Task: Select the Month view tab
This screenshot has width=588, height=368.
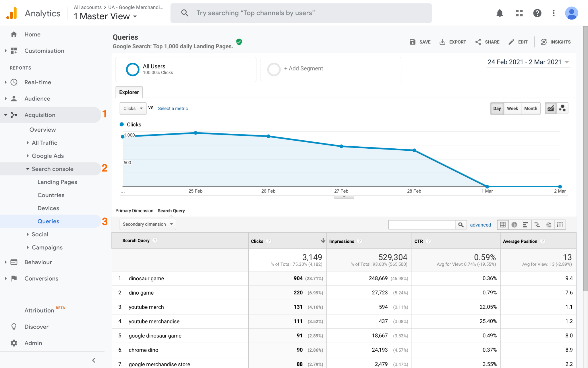Action: 530,108
